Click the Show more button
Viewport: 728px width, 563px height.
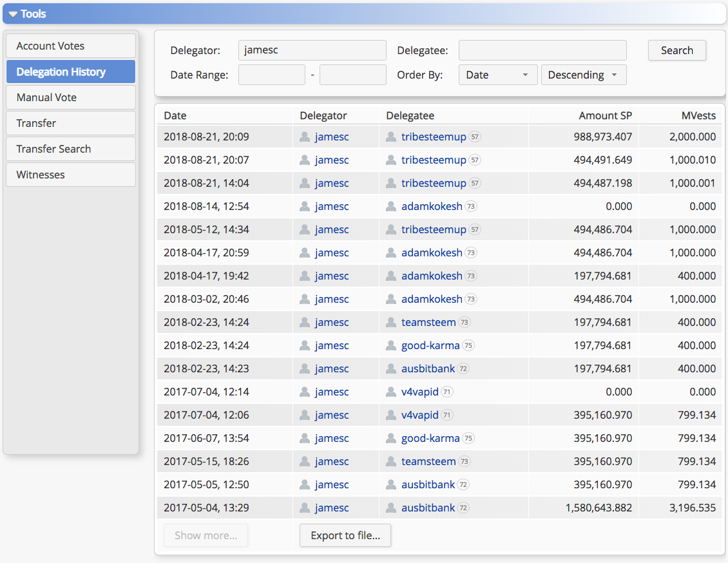coord(206,535)
